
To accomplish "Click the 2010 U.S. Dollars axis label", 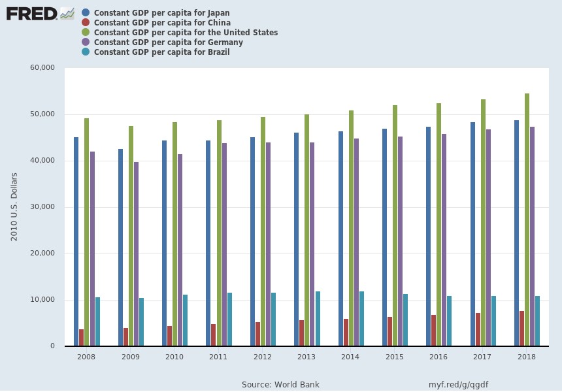I will 14,207.
